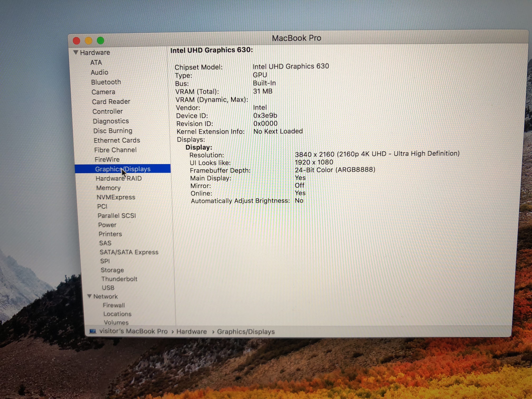The image size is (532, 399).
Task: Click the Intel UHD Graphics 630 heading
Action: 211,50
